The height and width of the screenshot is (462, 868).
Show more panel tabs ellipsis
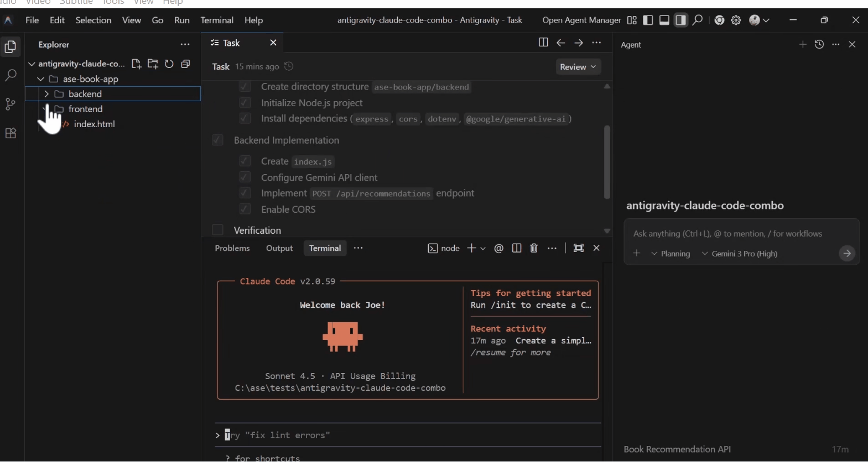point(358,248)
